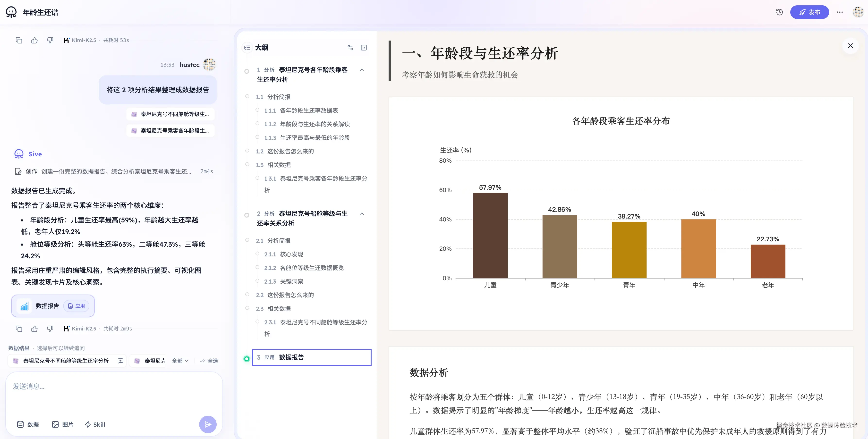The width and height of the screenshot is (868, 439).
Task: Select outline item 2.3 相关数据
Action: coord(273,309)
